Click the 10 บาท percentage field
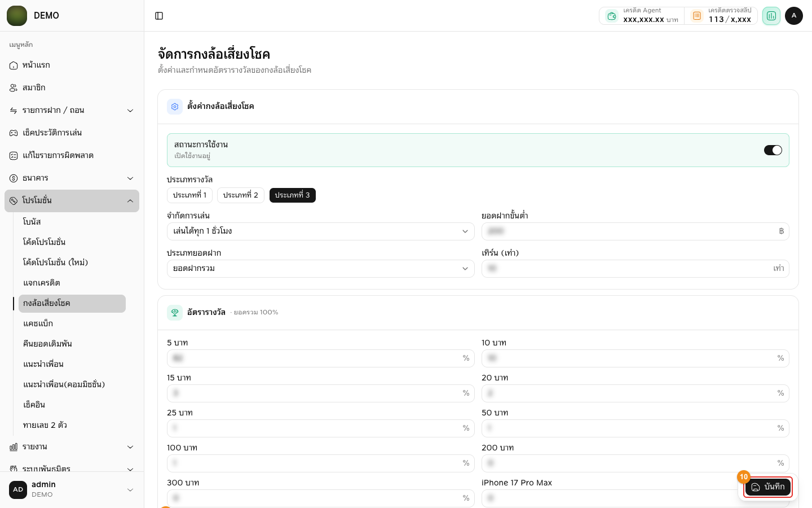 point(636,358)
